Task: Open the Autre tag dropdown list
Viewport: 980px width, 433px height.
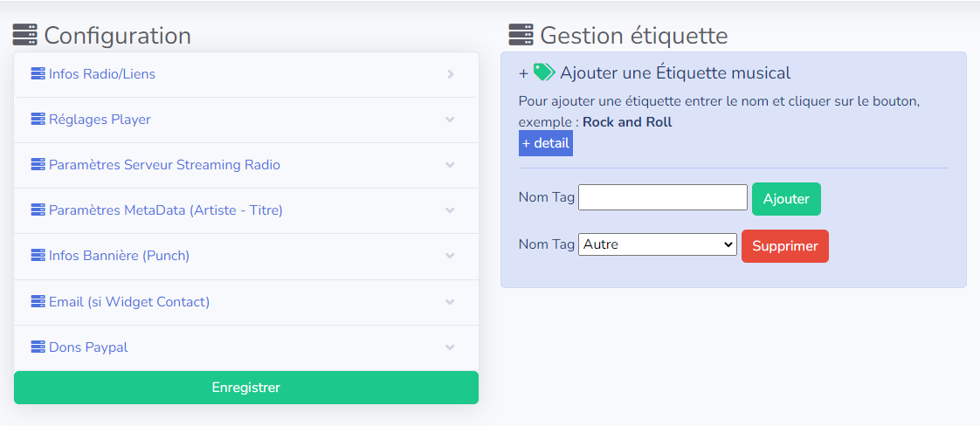Action: [658, 244]
